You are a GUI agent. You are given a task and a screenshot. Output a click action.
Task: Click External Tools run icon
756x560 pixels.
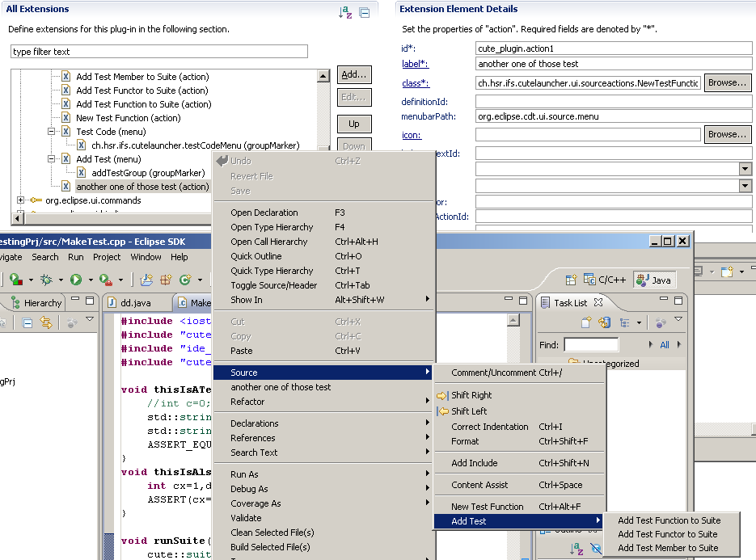pyautogui.click(x=106, y=280)
